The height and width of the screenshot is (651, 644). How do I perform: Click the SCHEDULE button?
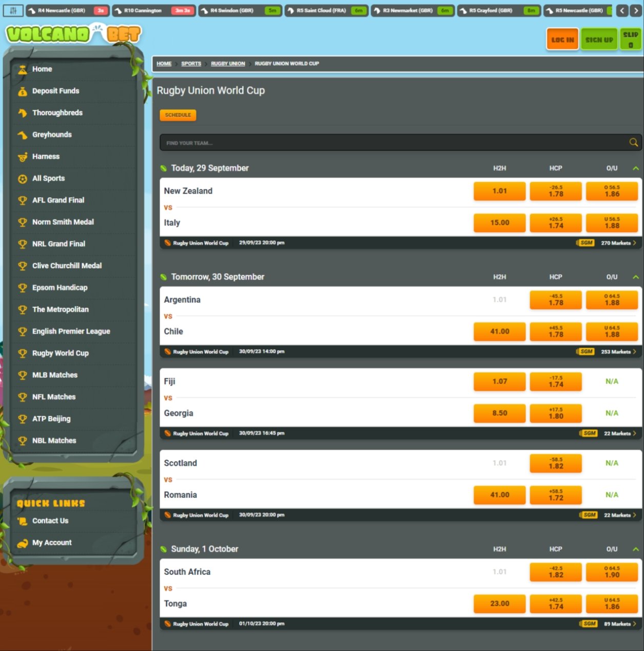(178, 115)
